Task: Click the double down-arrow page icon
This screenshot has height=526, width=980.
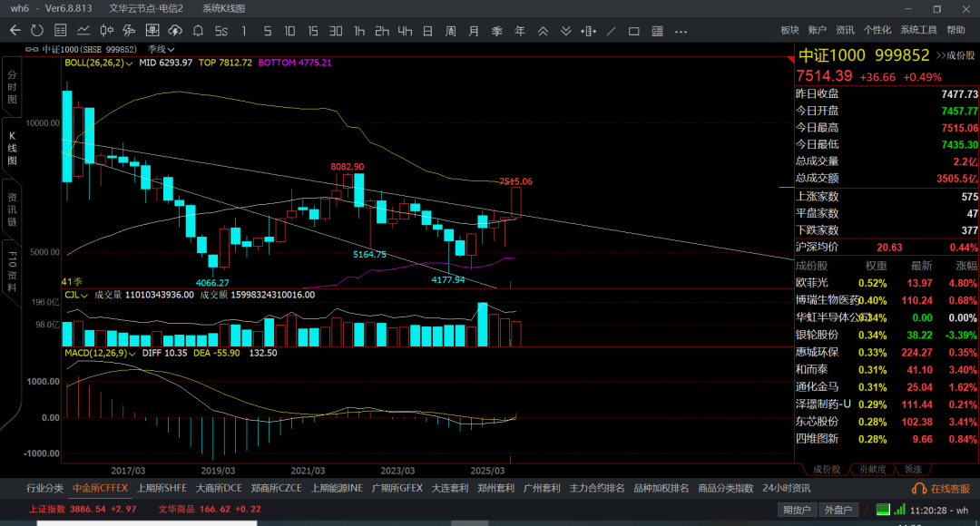Action: [565, 31]
